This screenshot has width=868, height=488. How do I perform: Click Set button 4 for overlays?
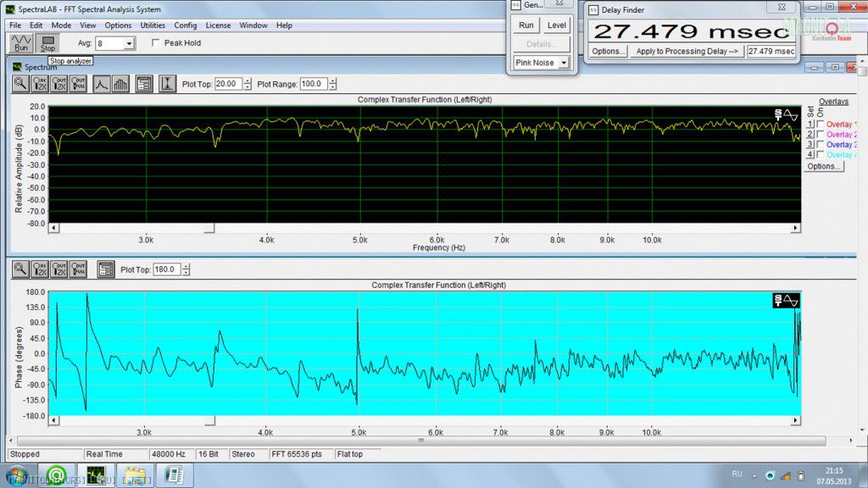(x=810, y=154)
